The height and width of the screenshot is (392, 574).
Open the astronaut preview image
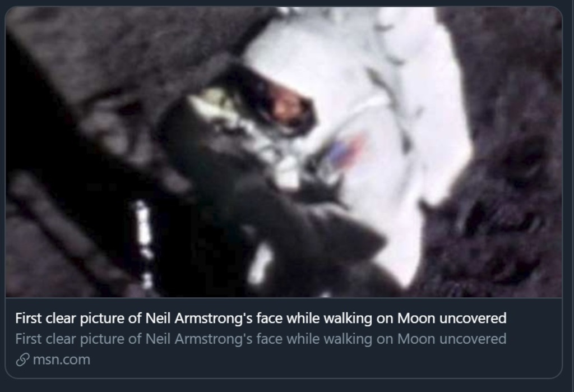(x=284, y=152)
